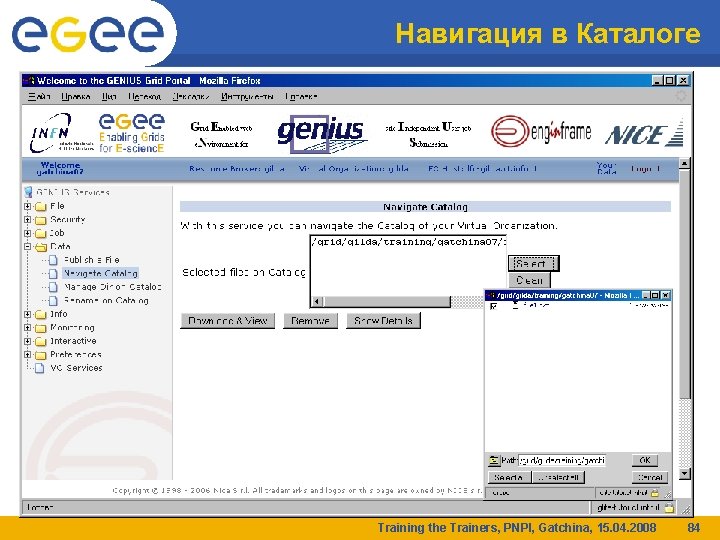Expand the Preferences tree node
The height and width of the screenshot is (540, 720).
28,354
